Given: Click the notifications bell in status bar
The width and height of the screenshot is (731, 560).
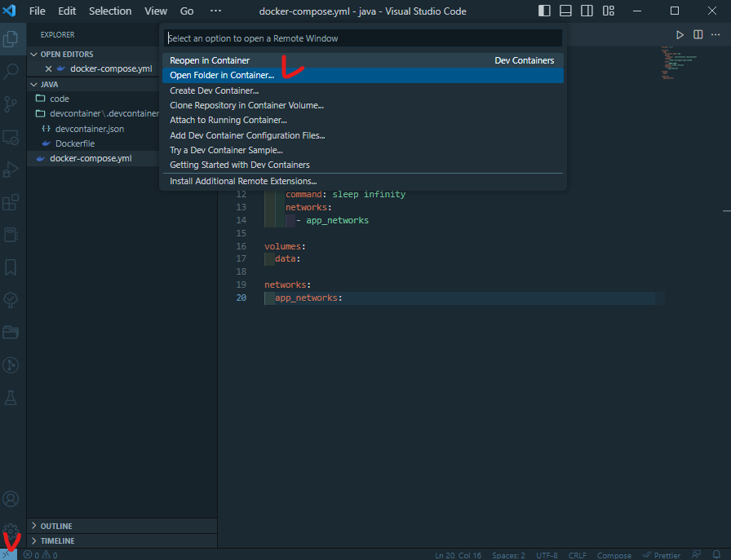Looking at the screenshot, I should pos(716,554).
